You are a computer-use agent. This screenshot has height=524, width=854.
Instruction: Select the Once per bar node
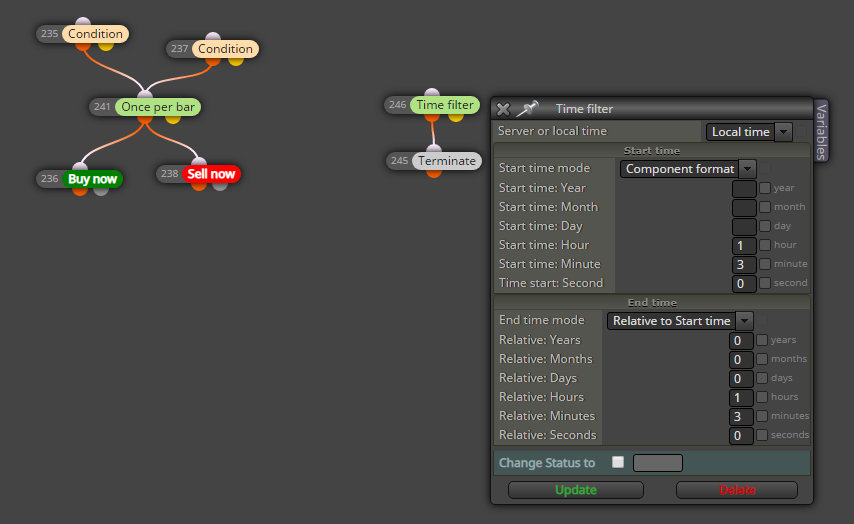[x=158, y=107]
